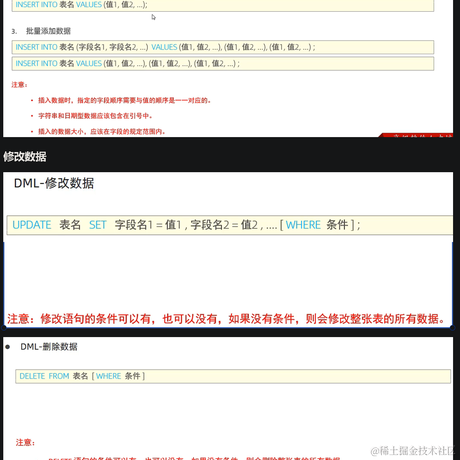This screenshot has width=460, height=460.
Task: Select the bullet '字符串和日期型数据应该包含在引号中'
Action: pyautogui.click(x=95, y=116)
